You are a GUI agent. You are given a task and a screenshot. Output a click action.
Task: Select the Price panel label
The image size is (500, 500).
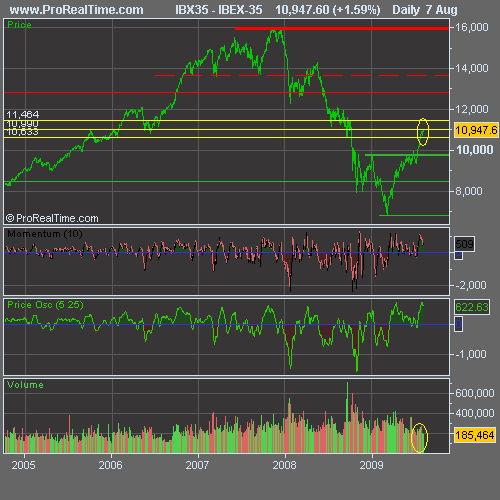(x=19, y=25)
